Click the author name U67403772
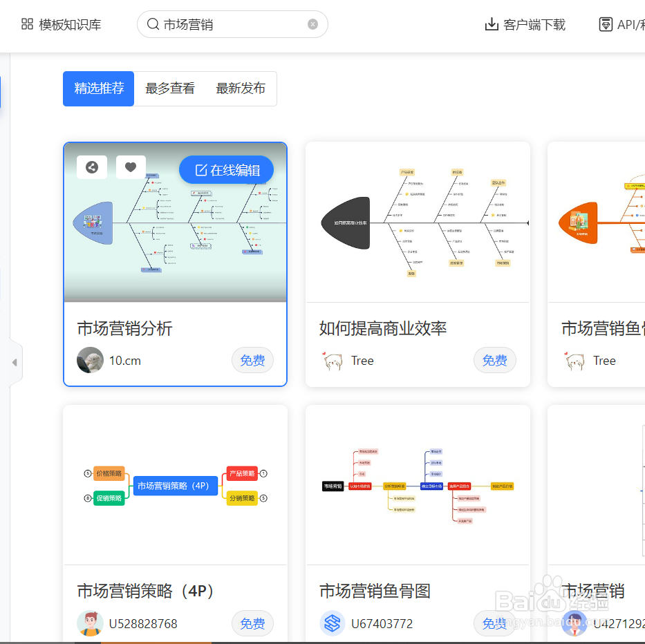 [x=382, y=624]
